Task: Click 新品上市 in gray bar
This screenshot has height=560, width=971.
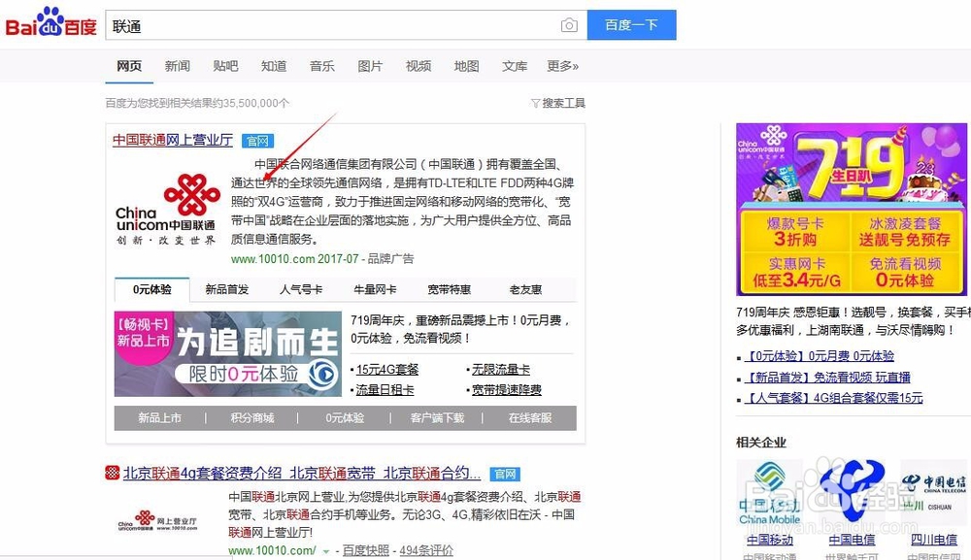Action: (x=160, y=418)
